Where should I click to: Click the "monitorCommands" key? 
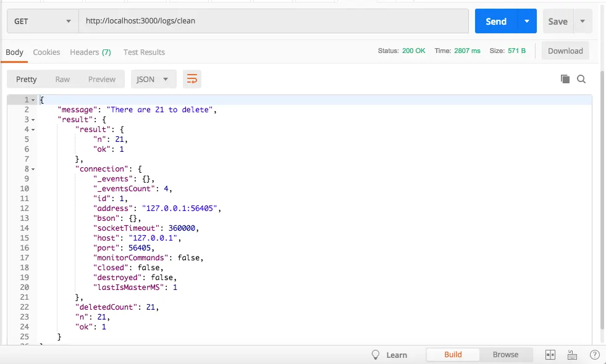pos(130,258)
